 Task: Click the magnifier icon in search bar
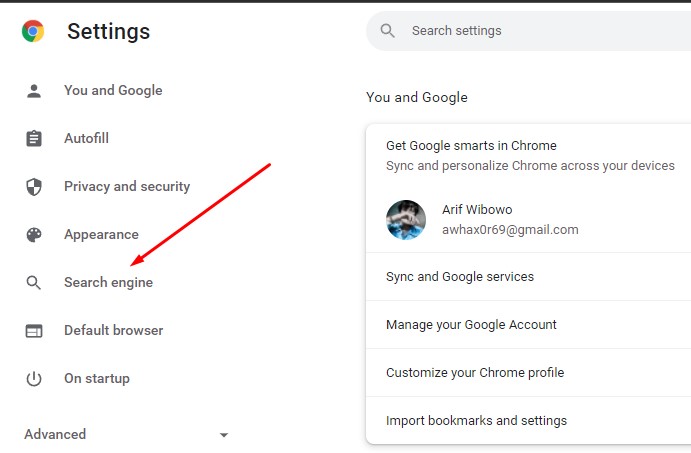pos(388,31)
